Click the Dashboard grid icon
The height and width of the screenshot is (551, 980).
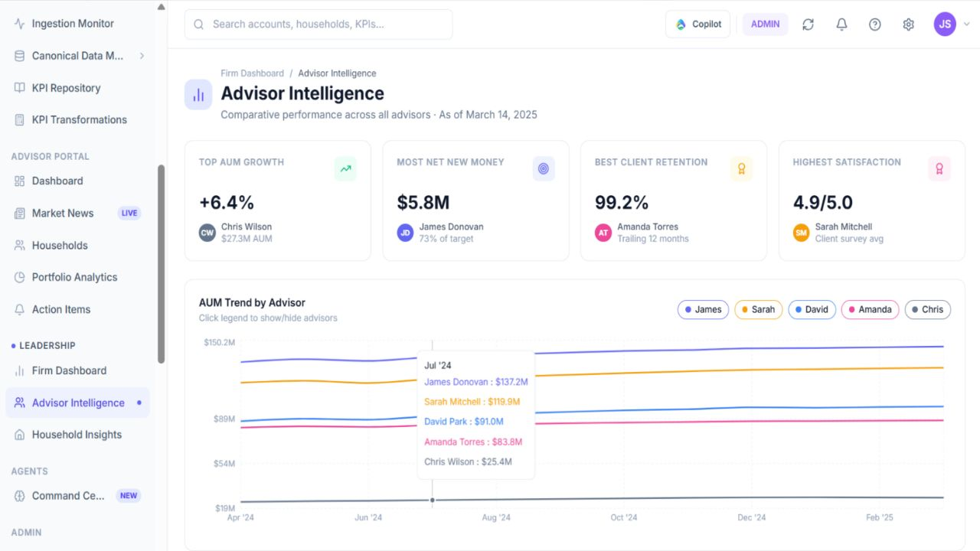[x=20, y=181]
